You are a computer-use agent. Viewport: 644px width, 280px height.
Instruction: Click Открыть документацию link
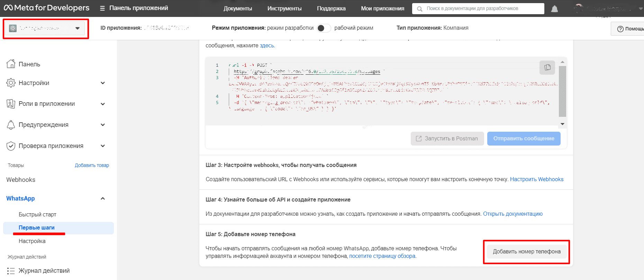coord(513,214)
